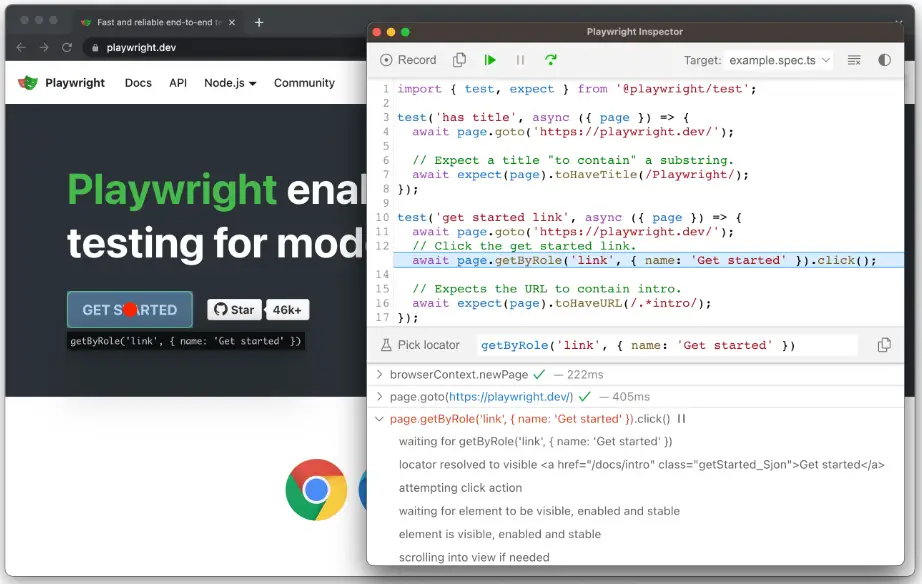Collapse the page.getByRole click log entry

pyautogui.click(x=379, y=419)
